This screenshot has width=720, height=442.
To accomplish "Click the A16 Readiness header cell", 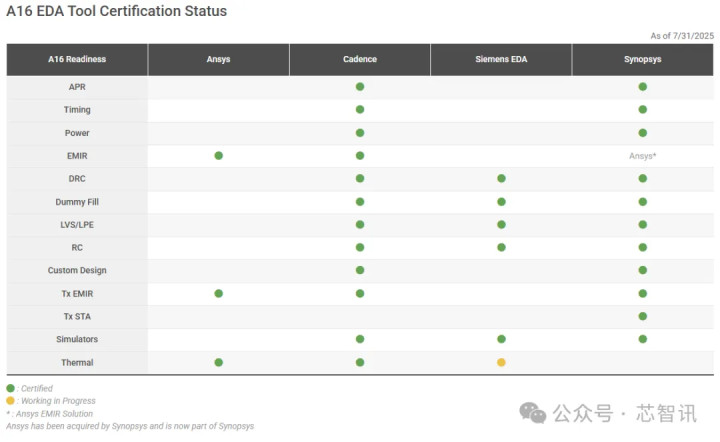I will pos(77,59).
